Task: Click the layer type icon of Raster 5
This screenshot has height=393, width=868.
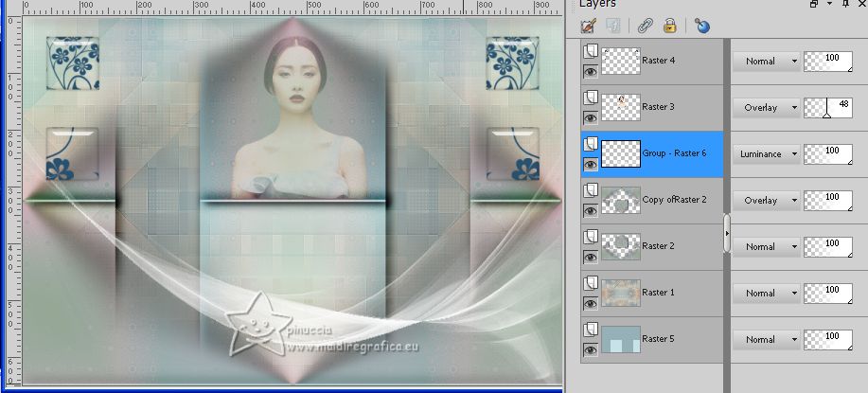Action: tap(590, 330)
